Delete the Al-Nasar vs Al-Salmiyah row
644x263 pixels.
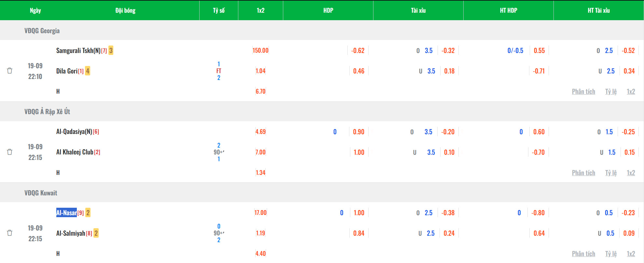pos(10,233)
